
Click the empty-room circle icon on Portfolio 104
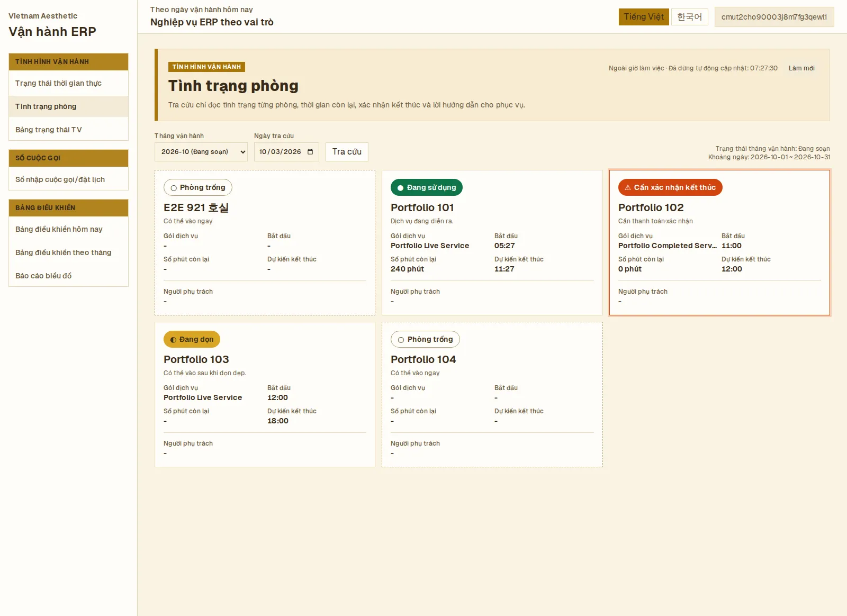pyautogui.click(x=401, y=340)
